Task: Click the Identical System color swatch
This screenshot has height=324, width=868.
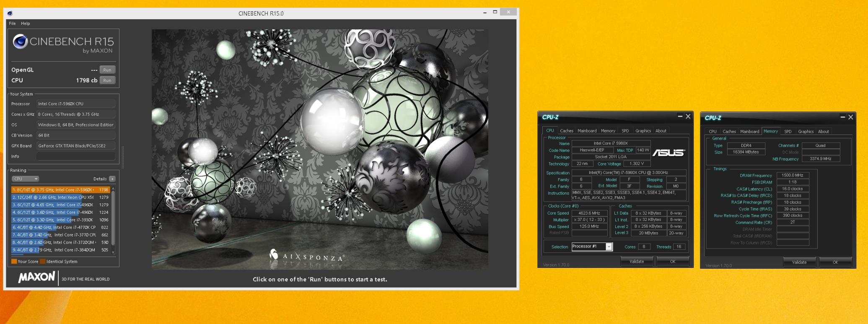Action: click(42, 262)
